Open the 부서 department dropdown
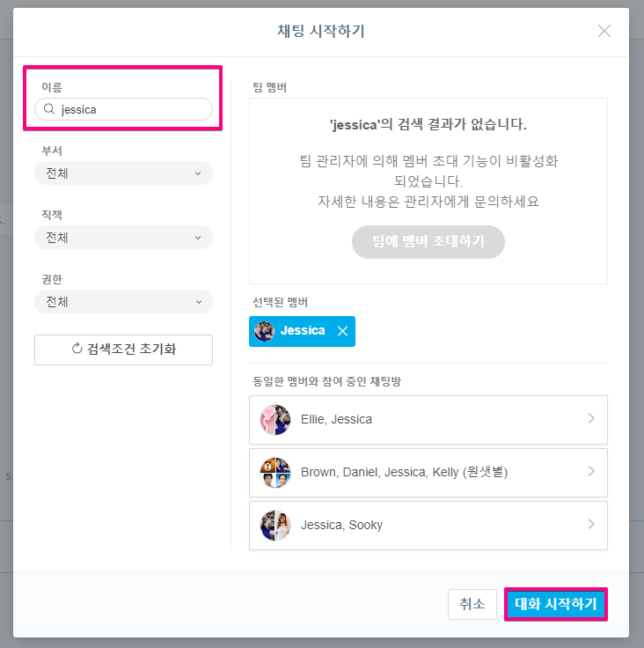644x648 pixels. tap(123, 173)
